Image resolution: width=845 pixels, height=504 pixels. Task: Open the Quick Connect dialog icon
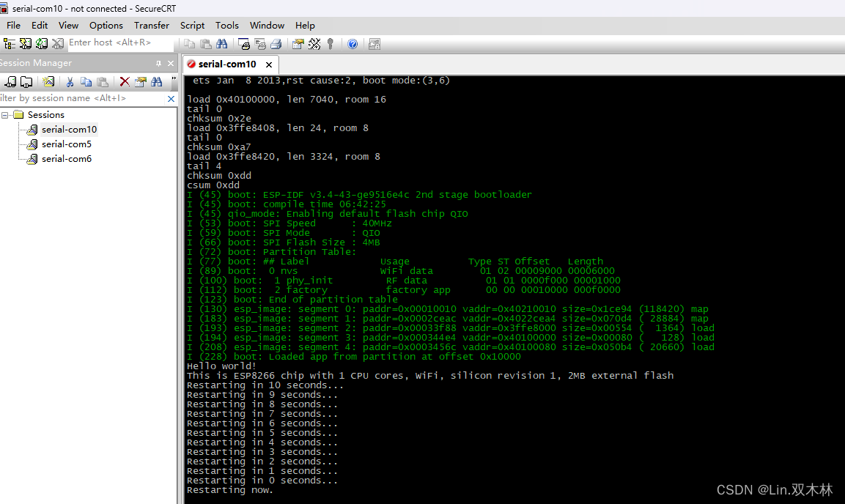(x=23, y=44)
